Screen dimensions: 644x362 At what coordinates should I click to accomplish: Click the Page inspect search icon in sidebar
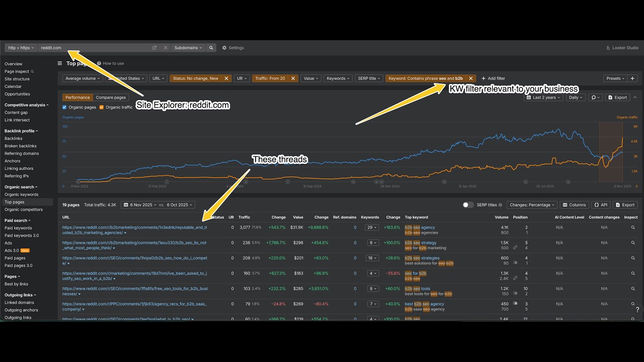pos(33,71)
